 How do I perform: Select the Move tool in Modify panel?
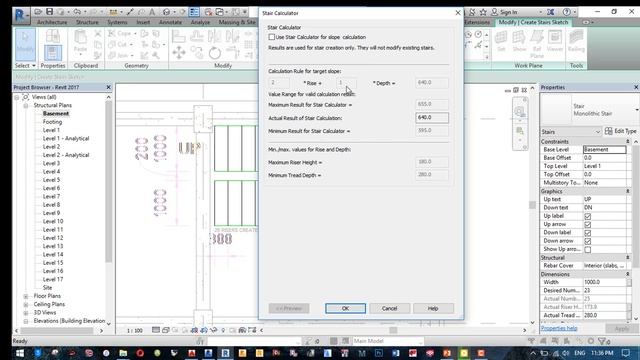click(179, 53)
